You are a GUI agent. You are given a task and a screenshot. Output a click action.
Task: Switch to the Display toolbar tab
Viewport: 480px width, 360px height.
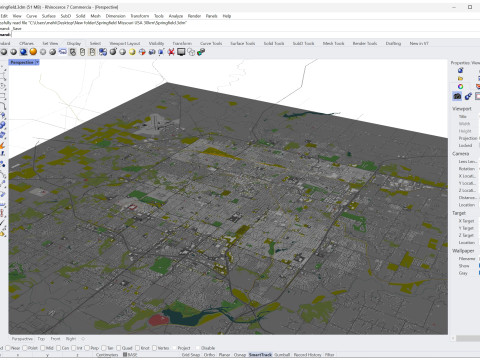click(x=74, y=43)
